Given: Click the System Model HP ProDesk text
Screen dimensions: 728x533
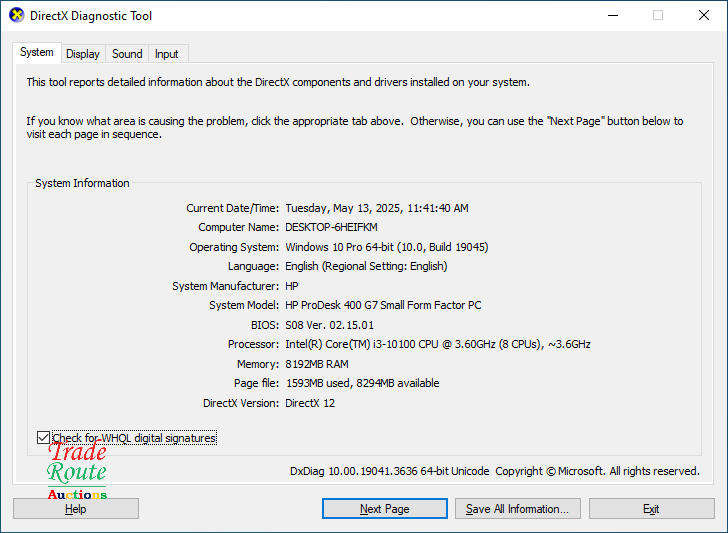Looking at the screenshot, I should coord(383,305).
